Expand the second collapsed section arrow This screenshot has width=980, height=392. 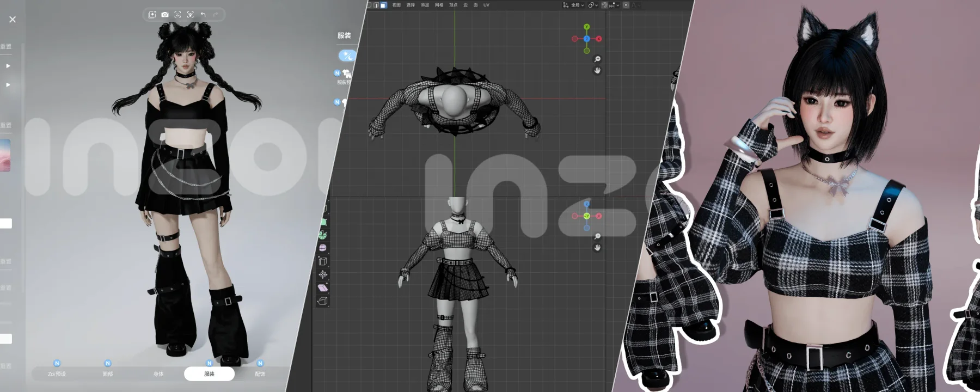tap(8, 85)
